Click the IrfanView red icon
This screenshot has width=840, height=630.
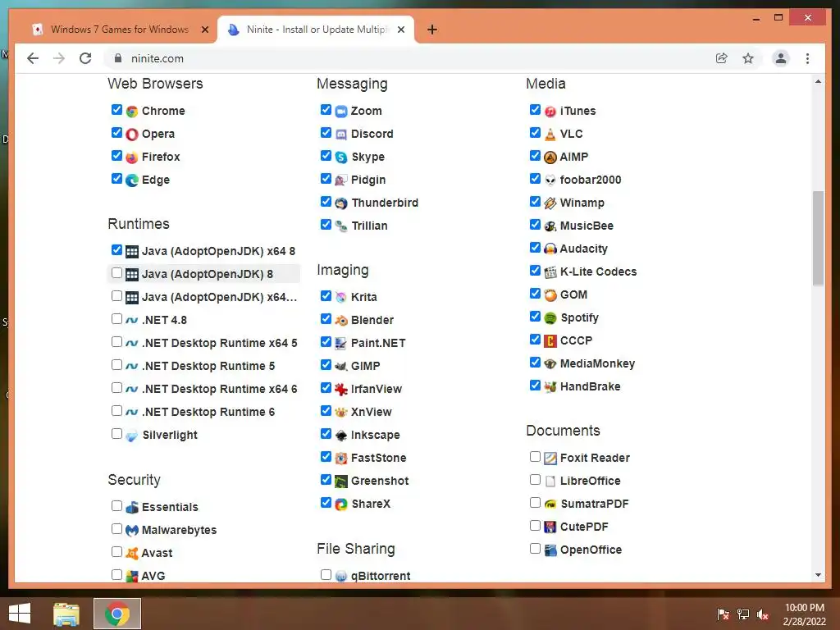coord(341,390)
